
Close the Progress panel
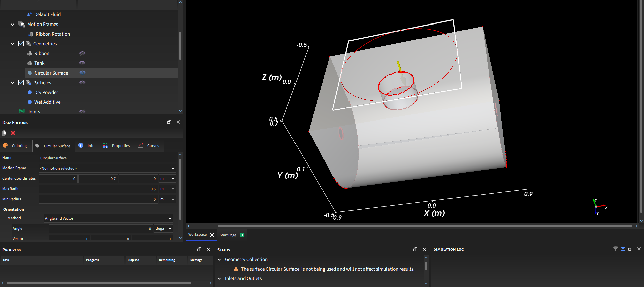(x=208, y=249)
